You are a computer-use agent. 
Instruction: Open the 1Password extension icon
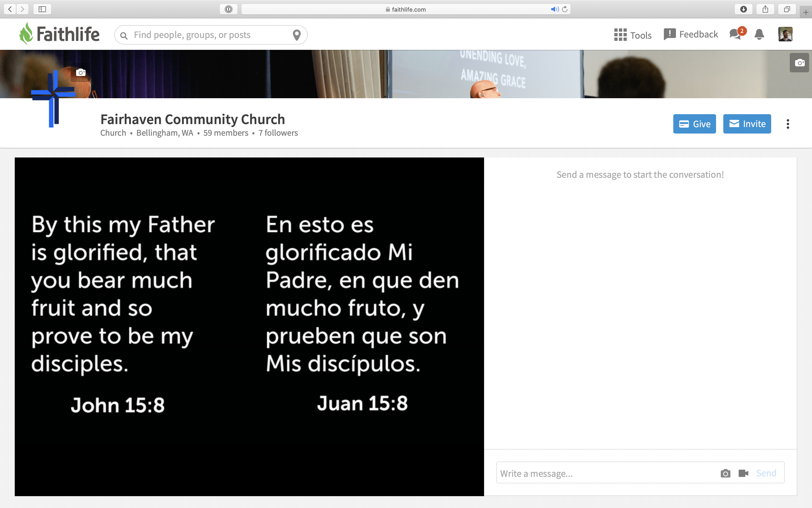point(229,9)
